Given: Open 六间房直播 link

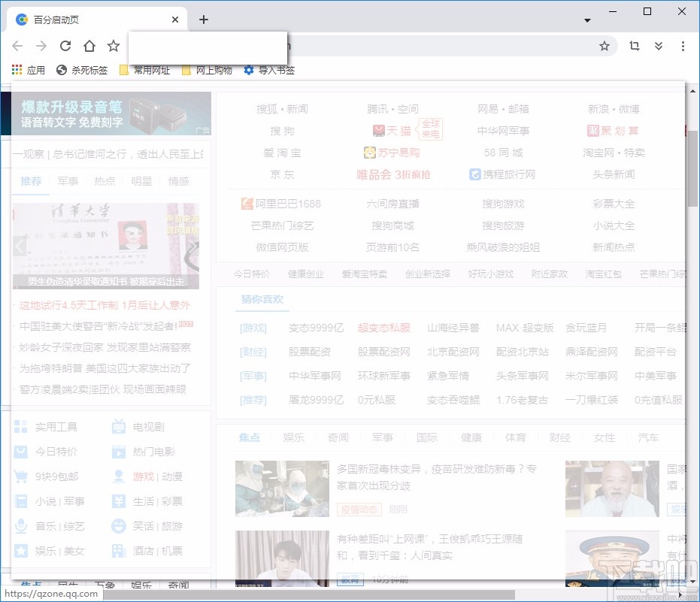Looking at the screenshot, I should tap(392, 204).
